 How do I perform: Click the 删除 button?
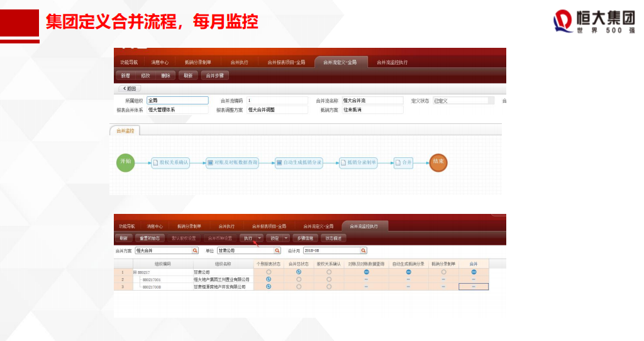(x=165, y=75)
